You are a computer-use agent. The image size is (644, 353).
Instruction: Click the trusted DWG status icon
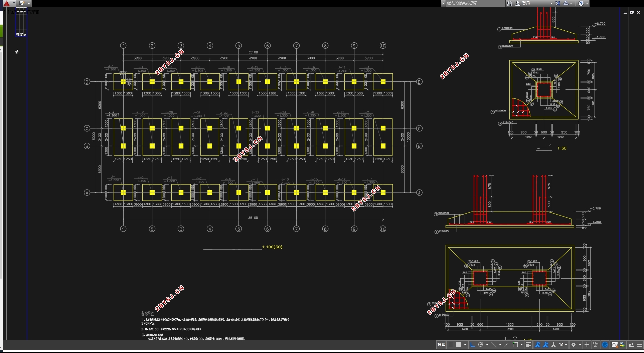pyautogui.click(x=622, y=345)
